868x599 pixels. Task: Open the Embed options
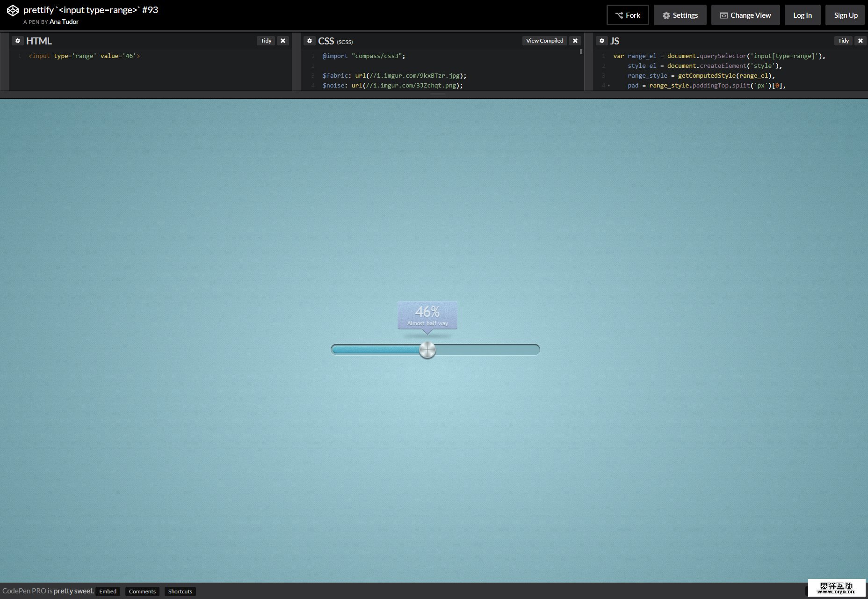108,591
